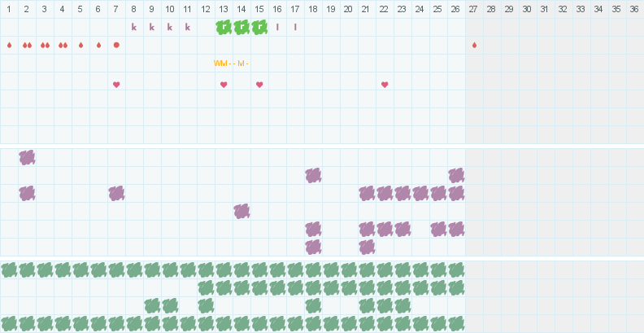Click the blood drop on day 27

coord(474,45)
